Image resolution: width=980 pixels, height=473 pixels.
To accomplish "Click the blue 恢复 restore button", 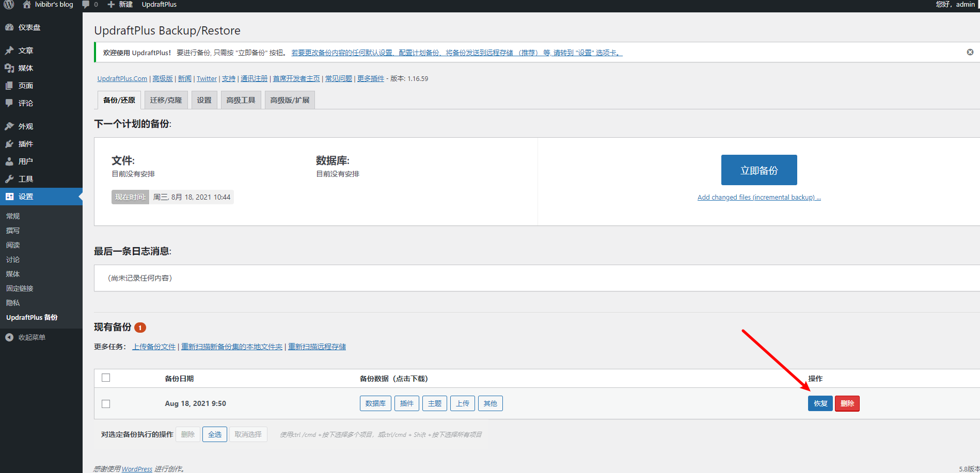I will pyautogui.click(x=820, y=403).
